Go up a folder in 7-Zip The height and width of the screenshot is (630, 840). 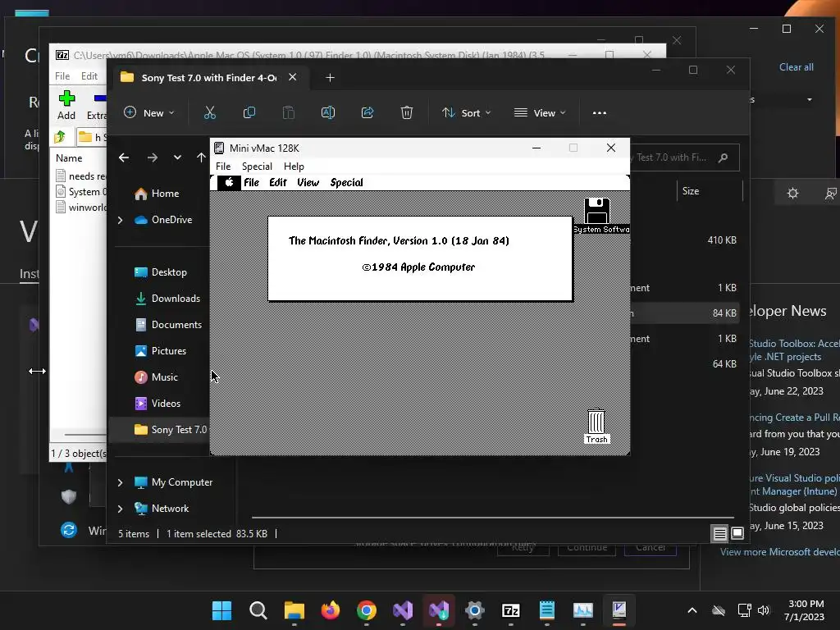click(x=59, y=137)
